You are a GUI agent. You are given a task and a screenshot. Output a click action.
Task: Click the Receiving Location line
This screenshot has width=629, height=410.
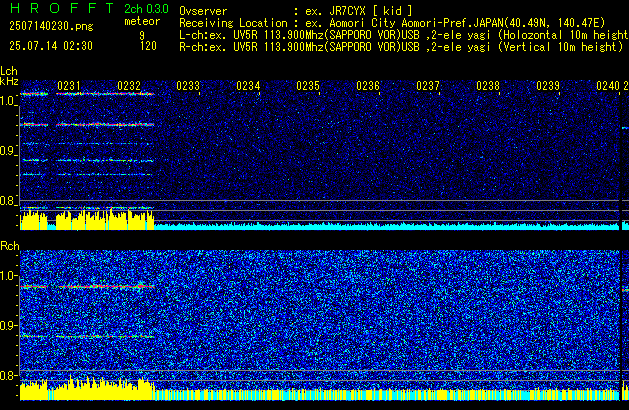392,23
